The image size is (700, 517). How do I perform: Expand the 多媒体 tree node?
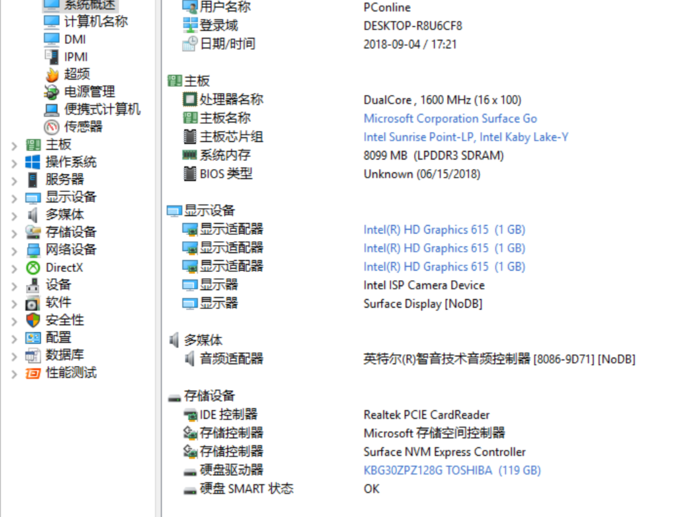14,216
